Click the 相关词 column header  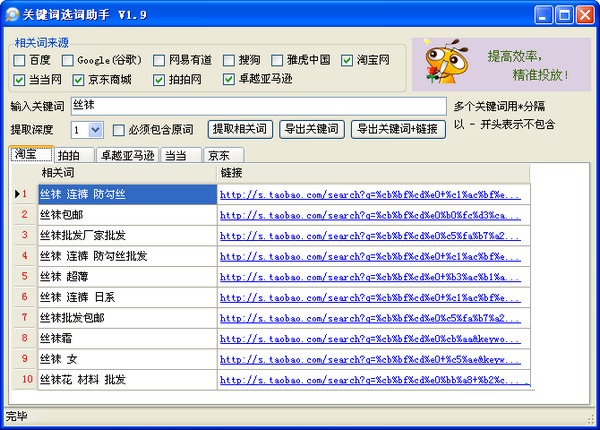click(127, 173)
